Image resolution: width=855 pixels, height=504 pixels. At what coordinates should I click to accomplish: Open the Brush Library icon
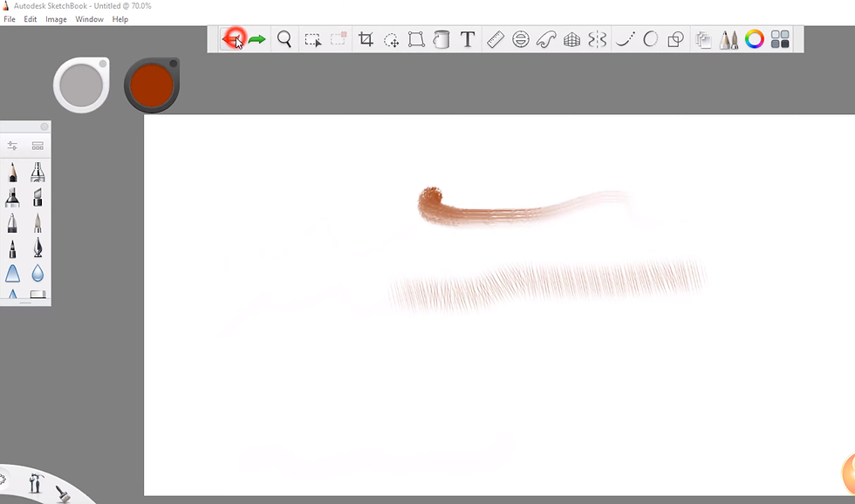pos(38,146)
